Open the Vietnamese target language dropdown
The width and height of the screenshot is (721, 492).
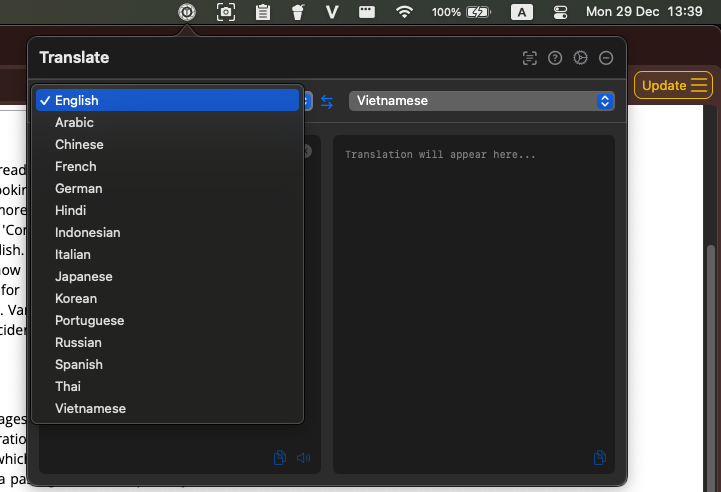[x=481, y=101]
